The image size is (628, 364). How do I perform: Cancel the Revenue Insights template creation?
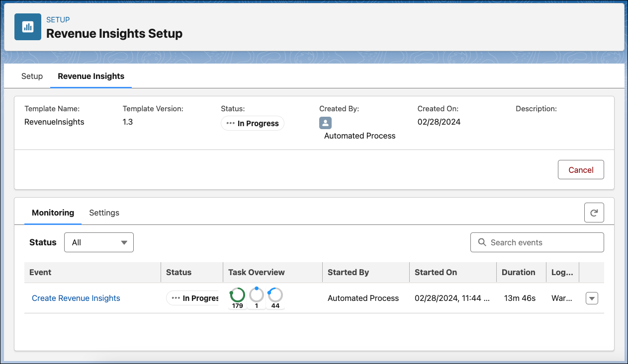click(581, 170)
